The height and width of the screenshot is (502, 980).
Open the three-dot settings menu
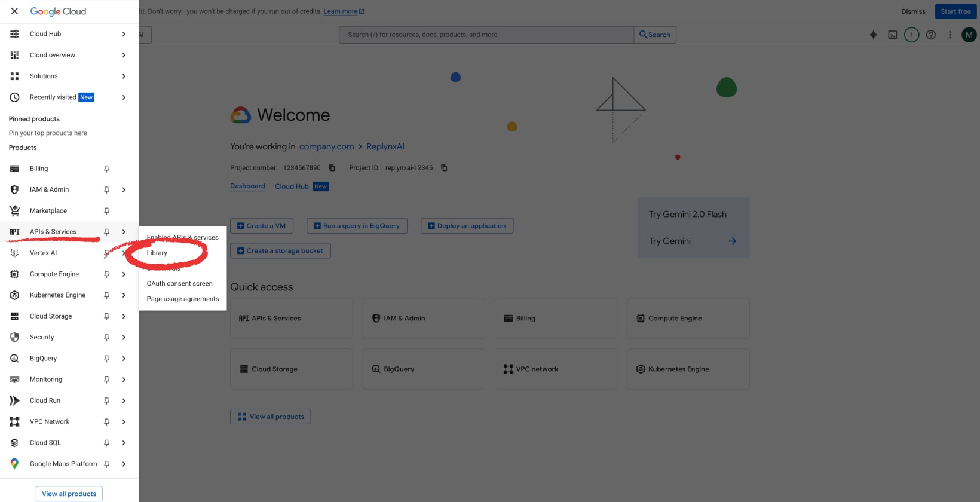950,35
